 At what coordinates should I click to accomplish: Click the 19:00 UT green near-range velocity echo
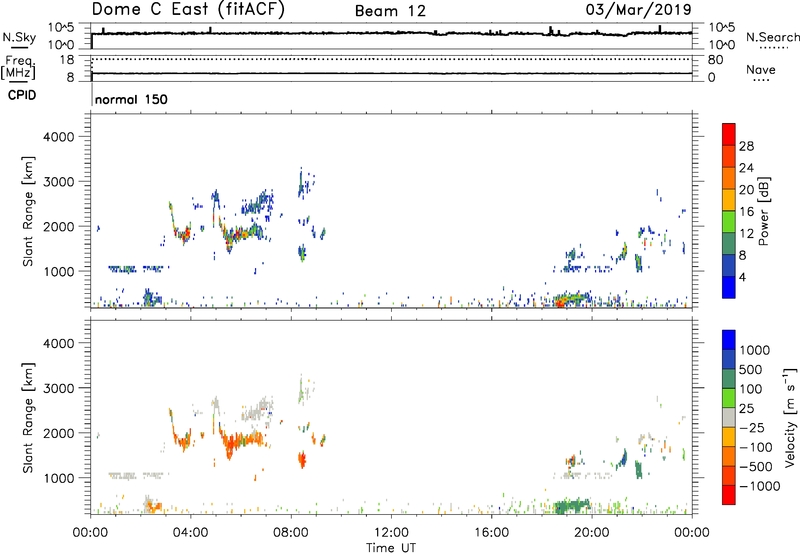pos(571,506)
